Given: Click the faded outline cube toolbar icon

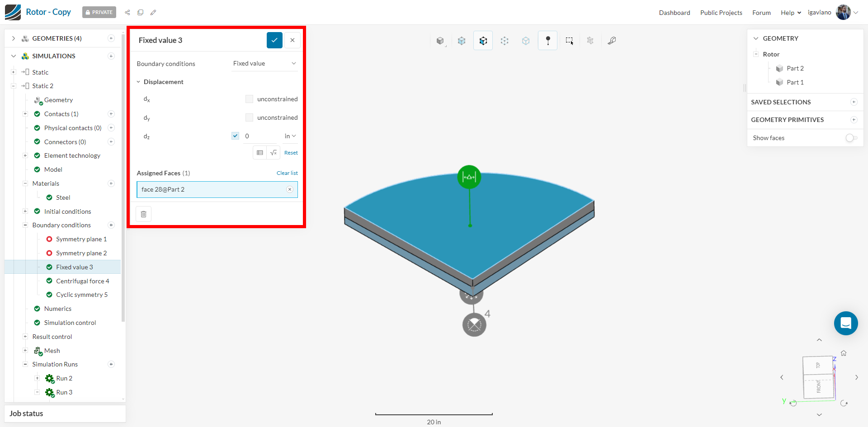Looking at the screenshot, I should pyautogui.click(x=526, y=41).
